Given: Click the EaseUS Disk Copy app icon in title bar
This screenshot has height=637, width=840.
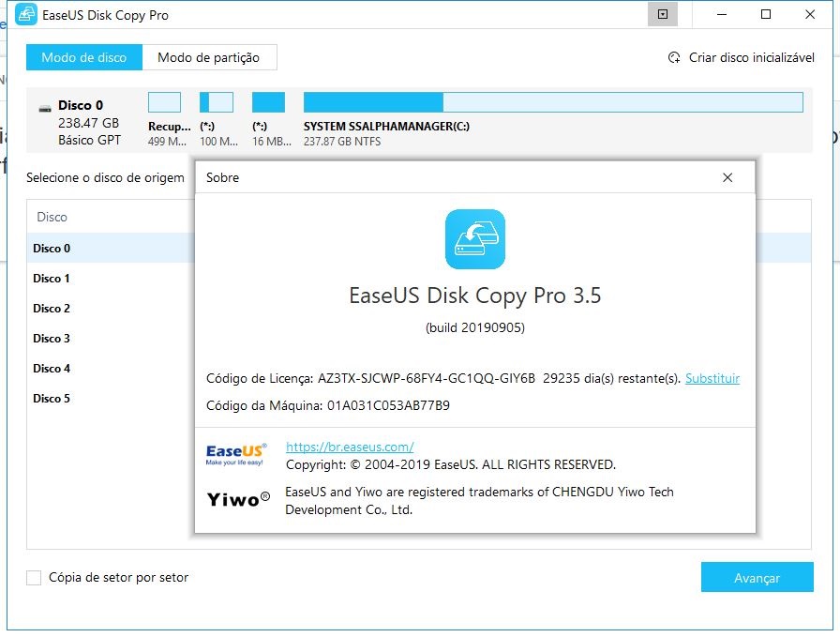Looking at the screenshot, I should [x=25, y=14].
